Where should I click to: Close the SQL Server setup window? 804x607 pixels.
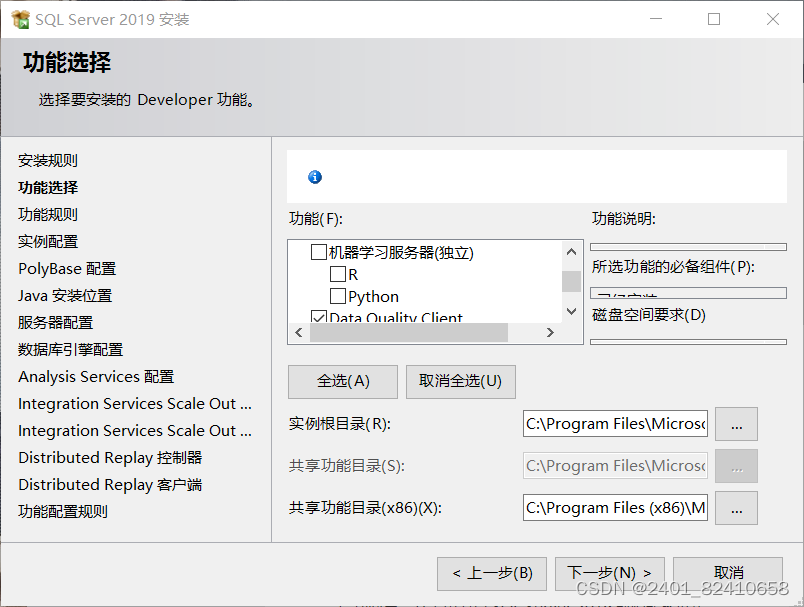(773, 19)
